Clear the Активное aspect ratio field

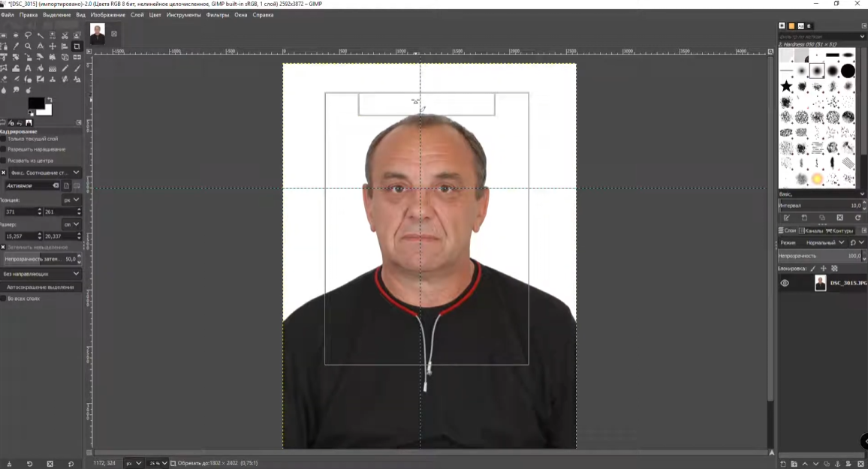click(x=56, y=186)
